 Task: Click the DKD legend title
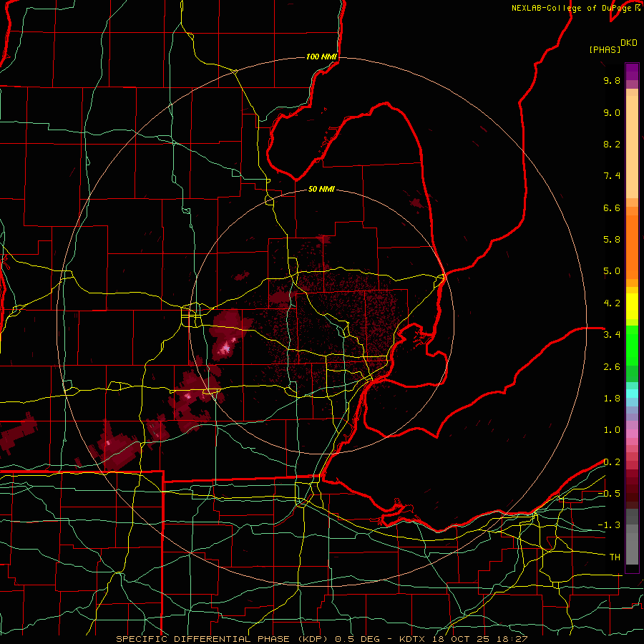pyautogui.click(x=629, y=43)
